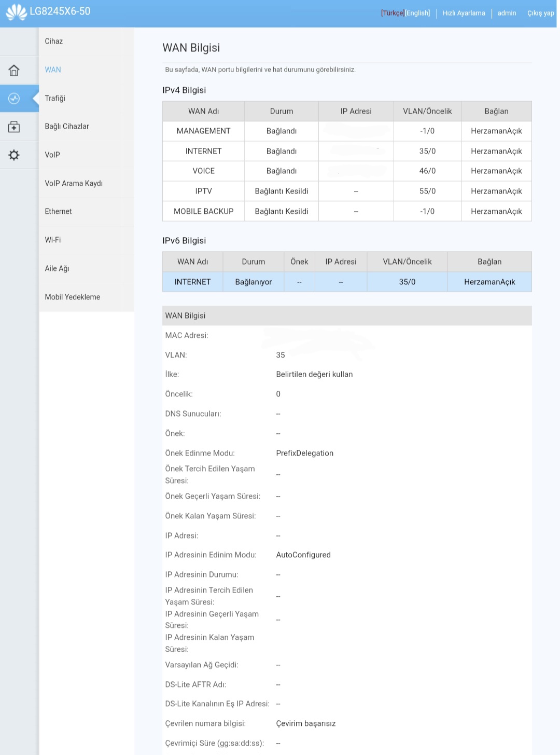Open the settings gear icon
Viewport: 560px width, 755px height.
point(14,155)
